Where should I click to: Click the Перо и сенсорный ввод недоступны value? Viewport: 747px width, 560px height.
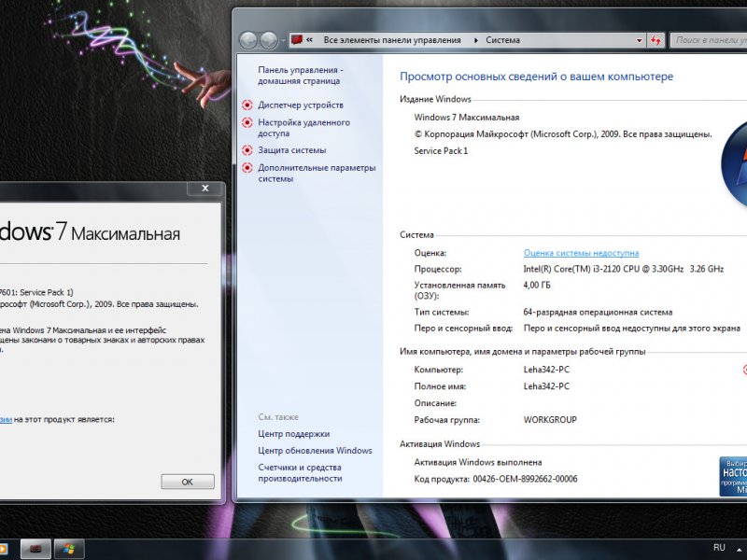click(632, 329)
